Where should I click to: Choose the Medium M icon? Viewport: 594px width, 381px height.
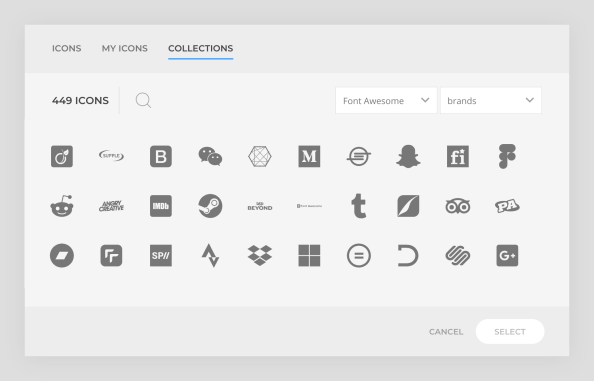[309, 156]
